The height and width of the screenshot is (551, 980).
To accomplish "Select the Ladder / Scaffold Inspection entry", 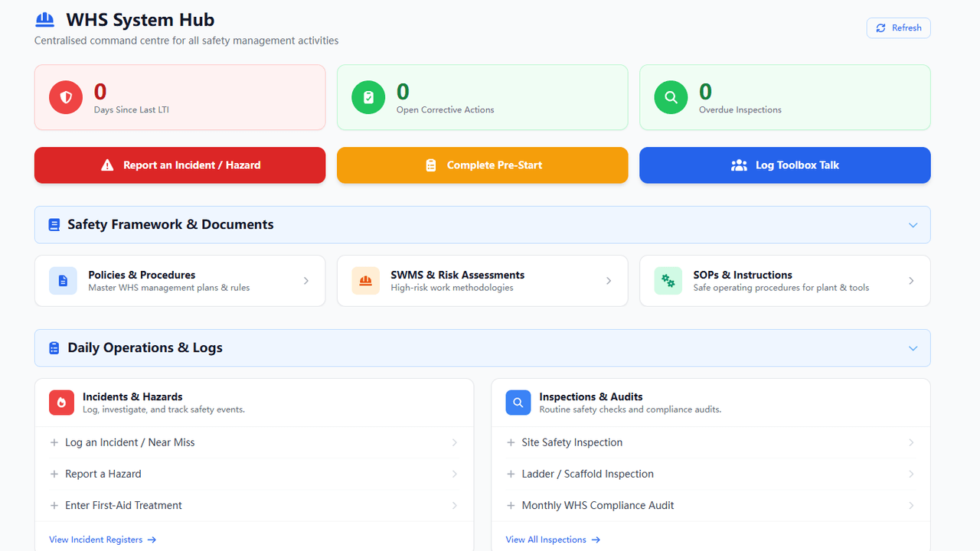I will pyautogui.click(x=710, y=474).
